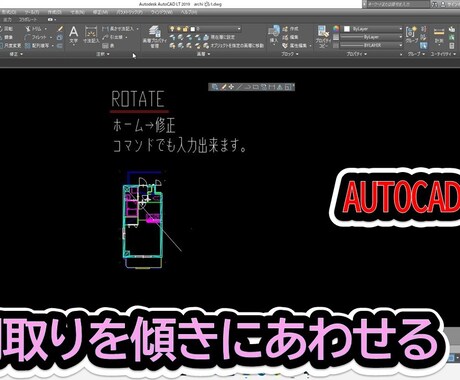Screen dimensions: 460x380
Task: Expand the ブロック (Block) panel
Action: click(289, 54)
